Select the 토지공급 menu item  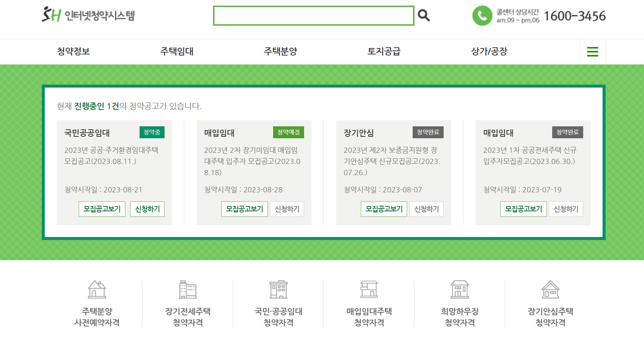coord(384,51)
